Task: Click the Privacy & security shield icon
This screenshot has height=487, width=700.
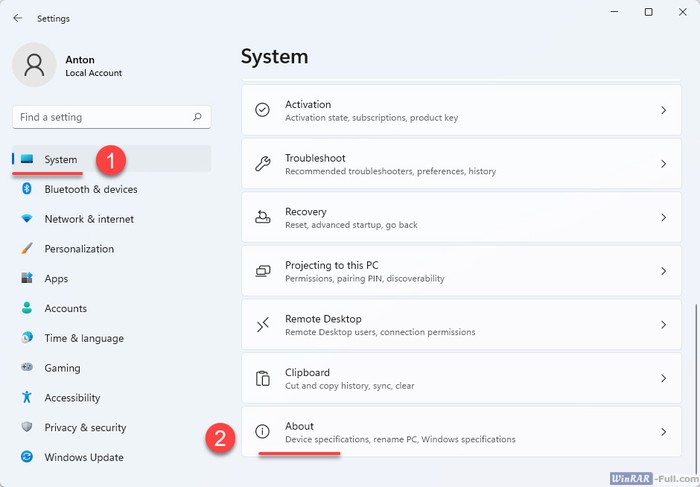Action: coord(27,428)
